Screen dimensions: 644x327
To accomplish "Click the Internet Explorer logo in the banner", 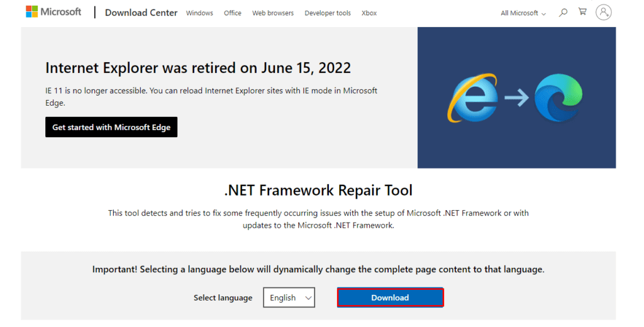I will pos(472,97).
